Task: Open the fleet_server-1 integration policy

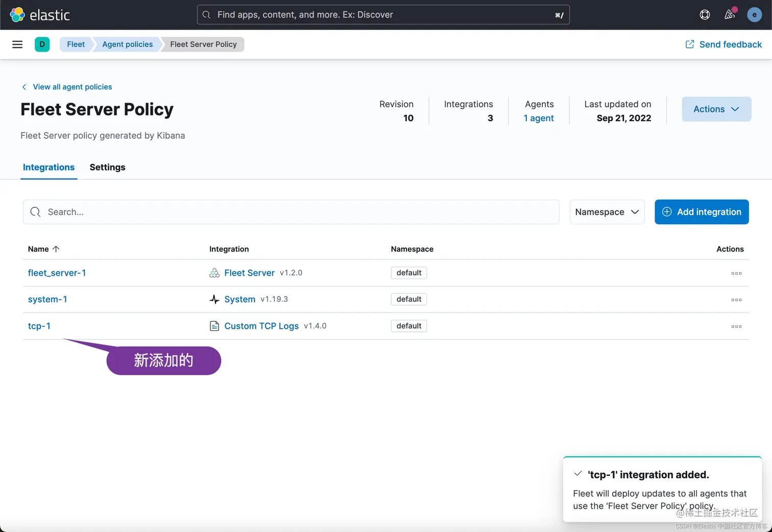Action: (57, 273)
